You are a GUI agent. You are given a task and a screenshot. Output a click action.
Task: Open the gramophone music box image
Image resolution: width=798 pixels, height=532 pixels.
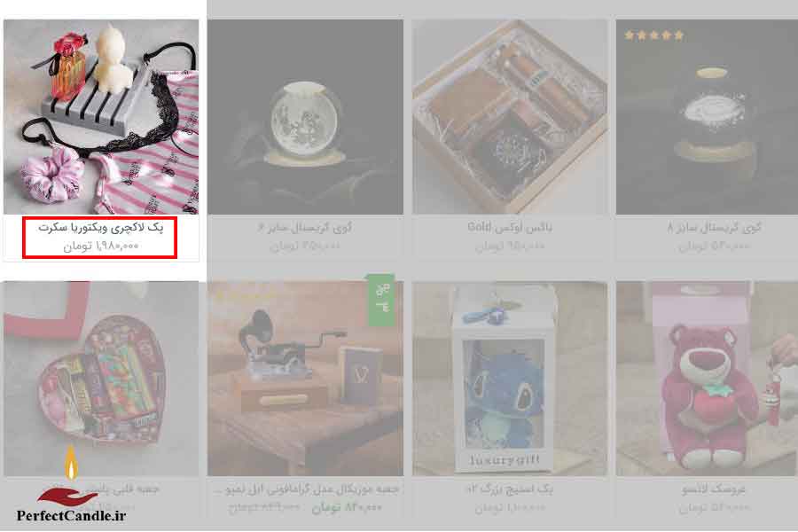coord(305,379)
